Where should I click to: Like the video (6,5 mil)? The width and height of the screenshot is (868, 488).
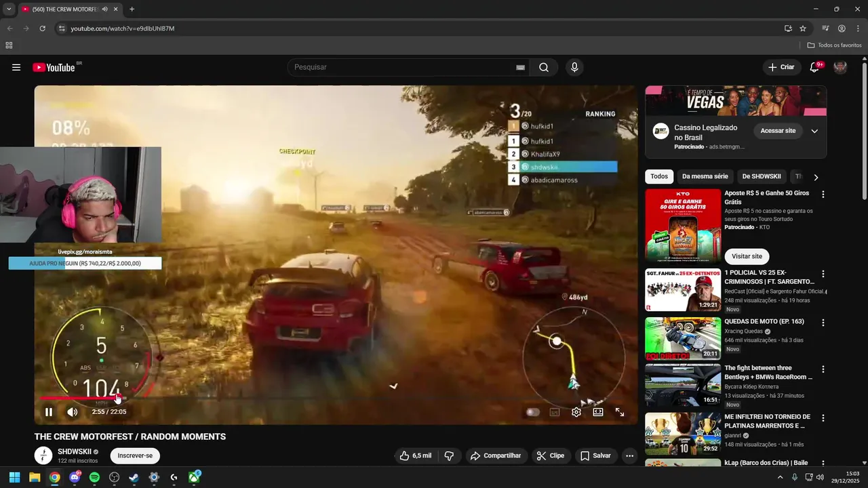click(x=415, y=455)
